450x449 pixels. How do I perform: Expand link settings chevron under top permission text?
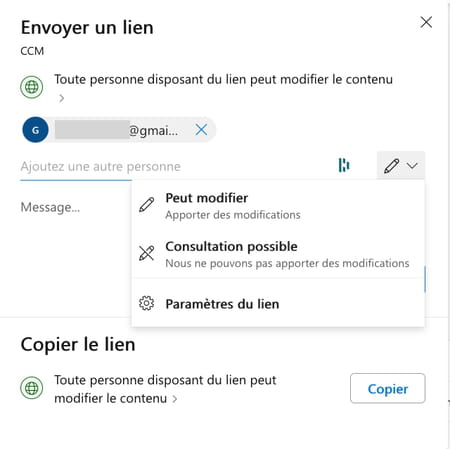coord(61,98)
